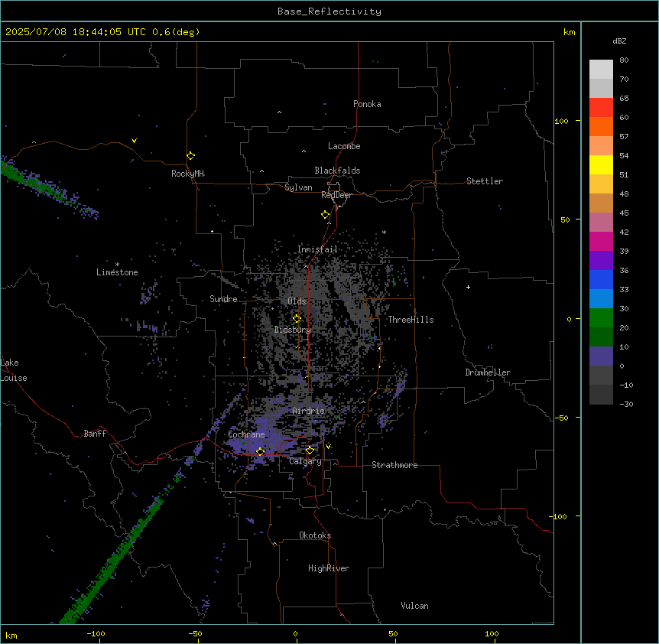Click the Strathmore city label

pyautogui.click(x=394, y=465)
